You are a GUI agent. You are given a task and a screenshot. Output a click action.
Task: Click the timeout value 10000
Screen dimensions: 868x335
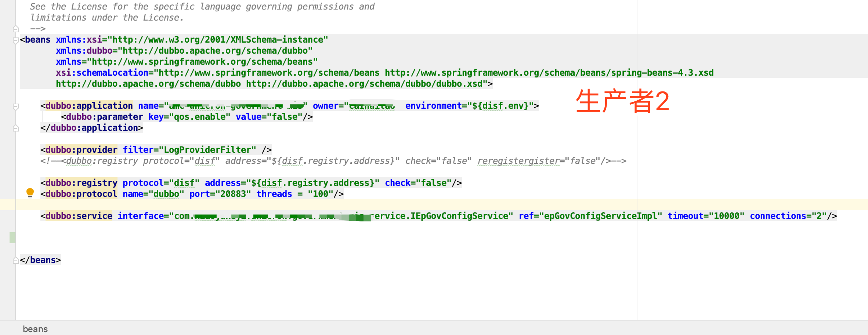coord(726,216)
